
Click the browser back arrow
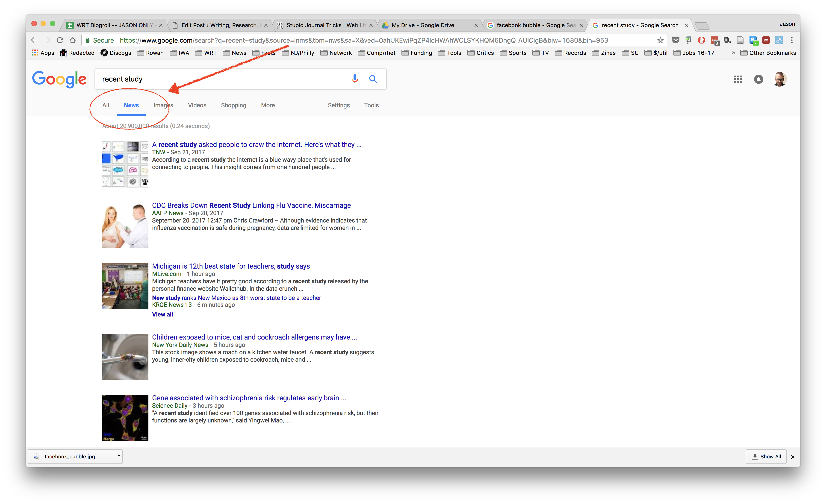tap(34, 40)
